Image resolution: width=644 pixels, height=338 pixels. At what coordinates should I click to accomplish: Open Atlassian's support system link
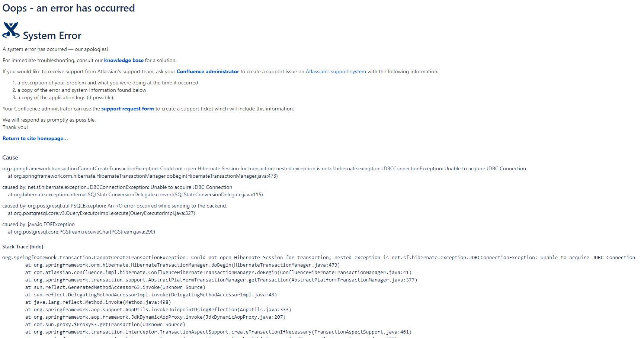(x=335, y=71)
